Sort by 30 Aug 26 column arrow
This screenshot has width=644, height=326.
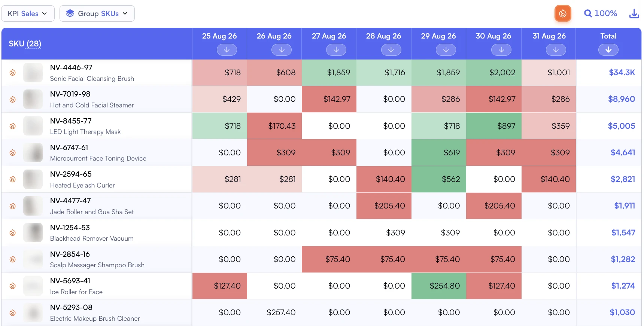click(501, 50)
